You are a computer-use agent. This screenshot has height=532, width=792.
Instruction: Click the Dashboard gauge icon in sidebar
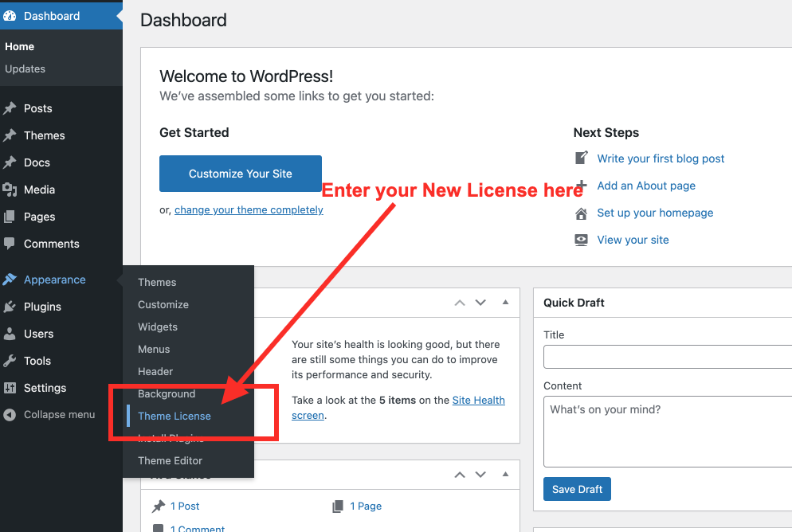click(x=9, y=16)
